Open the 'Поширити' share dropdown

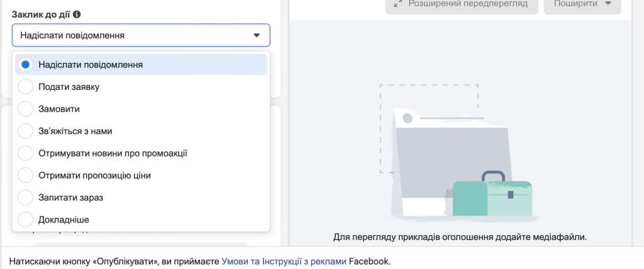point(582,4)
